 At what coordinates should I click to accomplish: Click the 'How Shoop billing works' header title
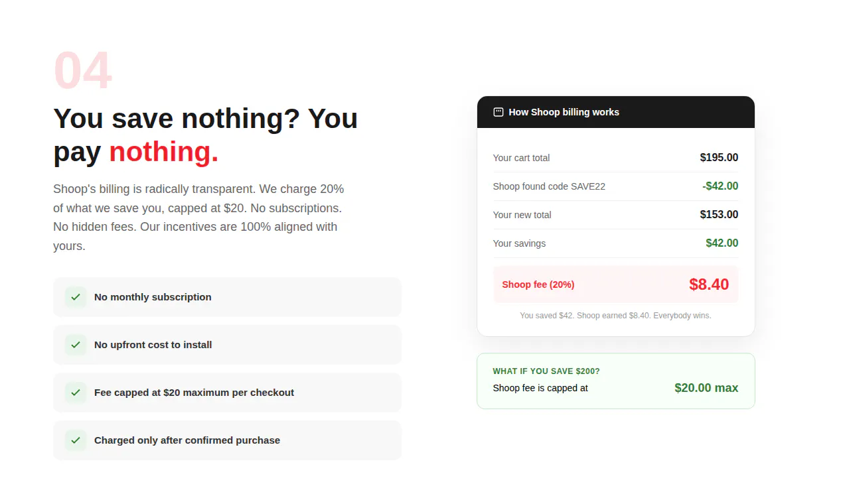tap(564, 112)
